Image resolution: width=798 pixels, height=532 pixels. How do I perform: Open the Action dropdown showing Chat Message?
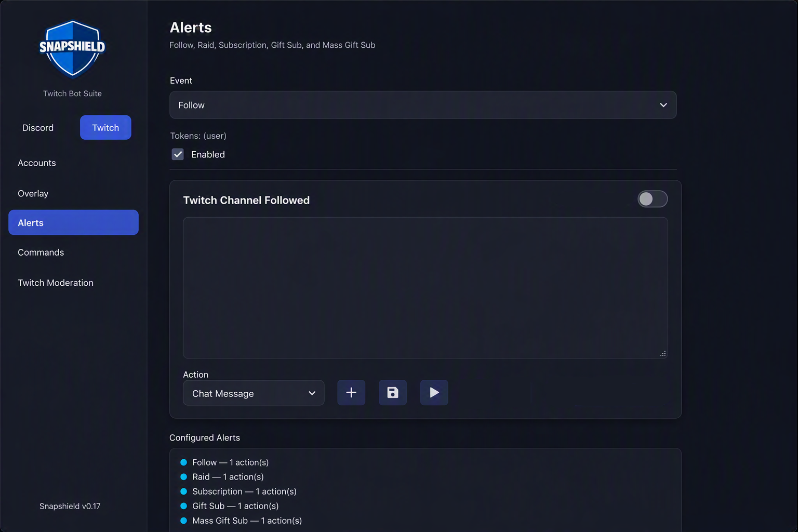[x=254, y=393]
